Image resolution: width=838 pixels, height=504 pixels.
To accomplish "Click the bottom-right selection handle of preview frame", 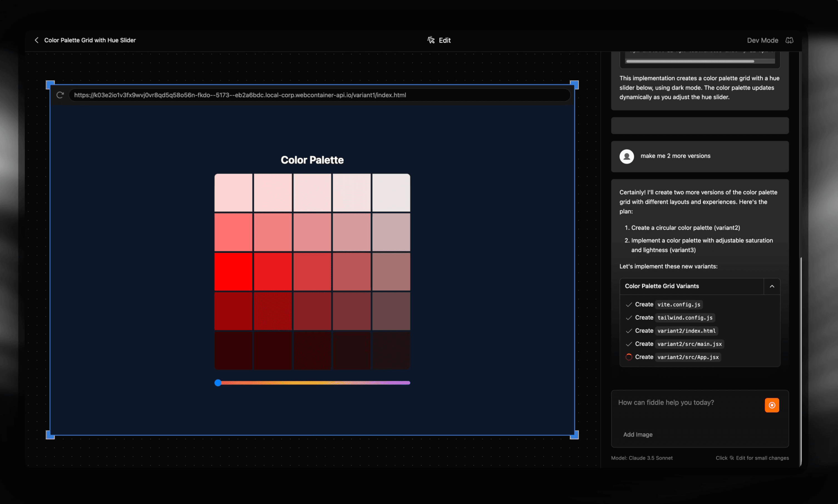I will pos(574,435).
